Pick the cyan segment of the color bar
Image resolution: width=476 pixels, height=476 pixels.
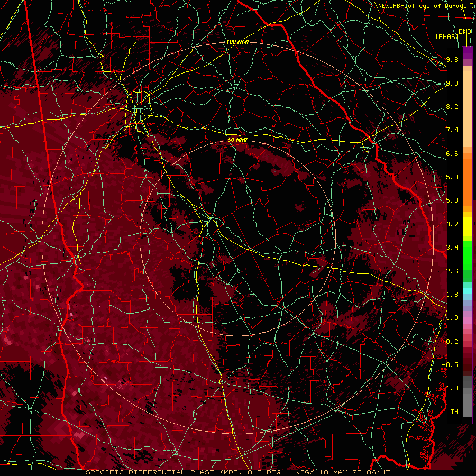pos(467,291)
